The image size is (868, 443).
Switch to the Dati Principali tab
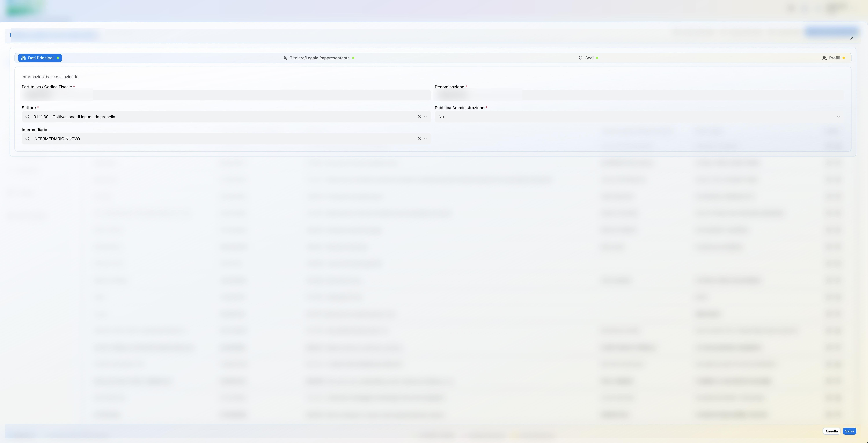(40, 58)
